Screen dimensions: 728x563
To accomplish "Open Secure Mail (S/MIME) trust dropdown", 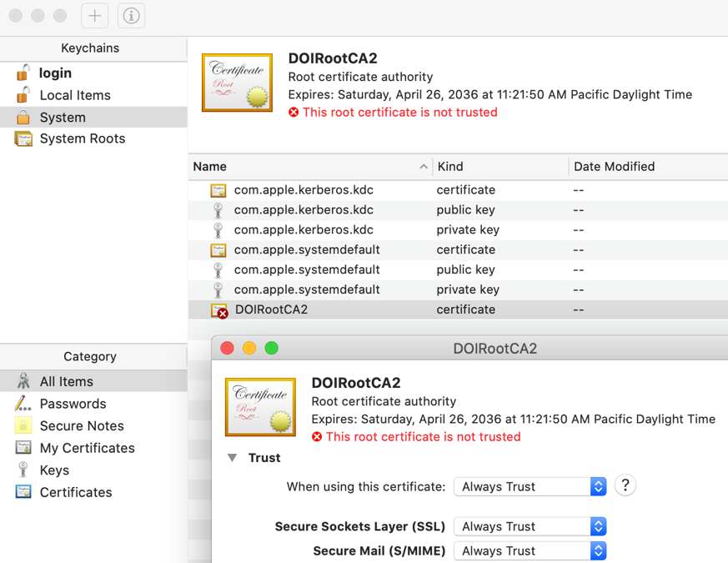I will (x=530, y=551).
